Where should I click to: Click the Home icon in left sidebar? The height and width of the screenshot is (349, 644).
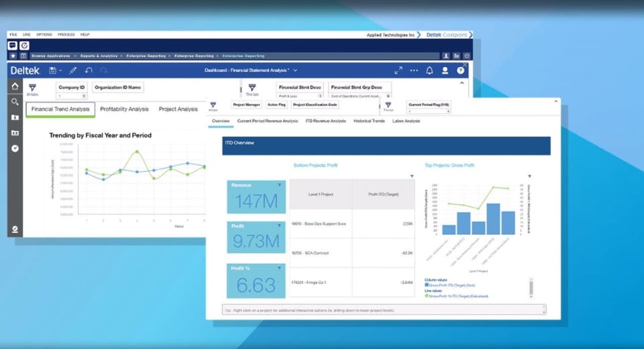pyautogui.click(x=15, y=87)
